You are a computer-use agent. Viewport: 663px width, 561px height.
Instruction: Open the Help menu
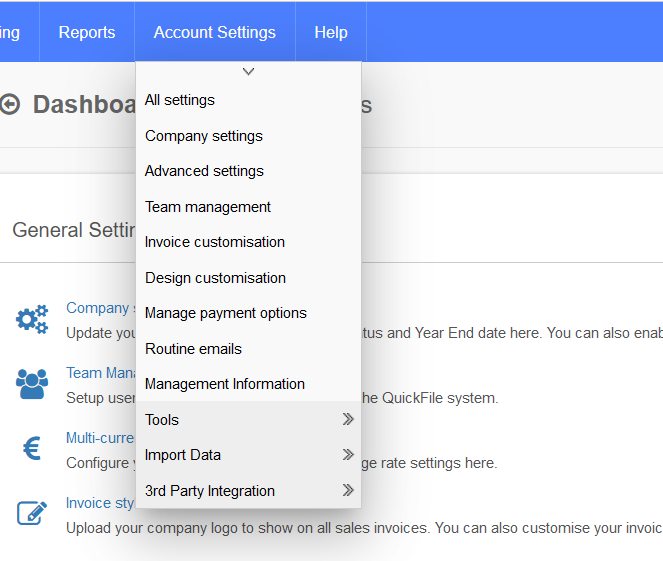(x=331, y=32)
